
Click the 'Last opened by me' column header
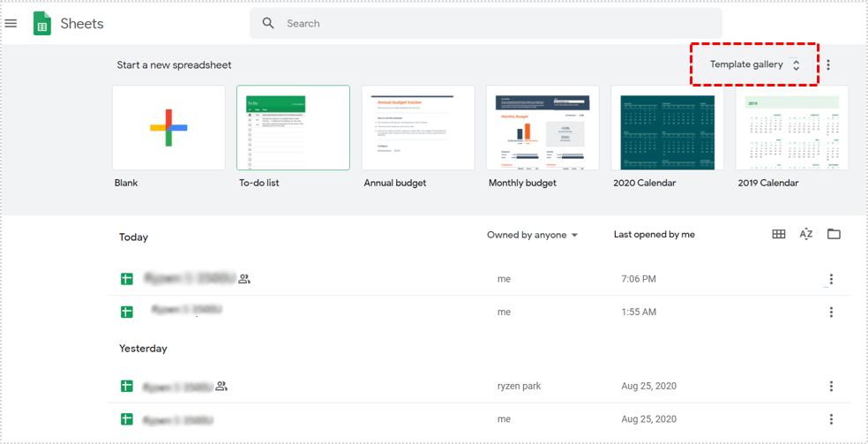[654, 235]
